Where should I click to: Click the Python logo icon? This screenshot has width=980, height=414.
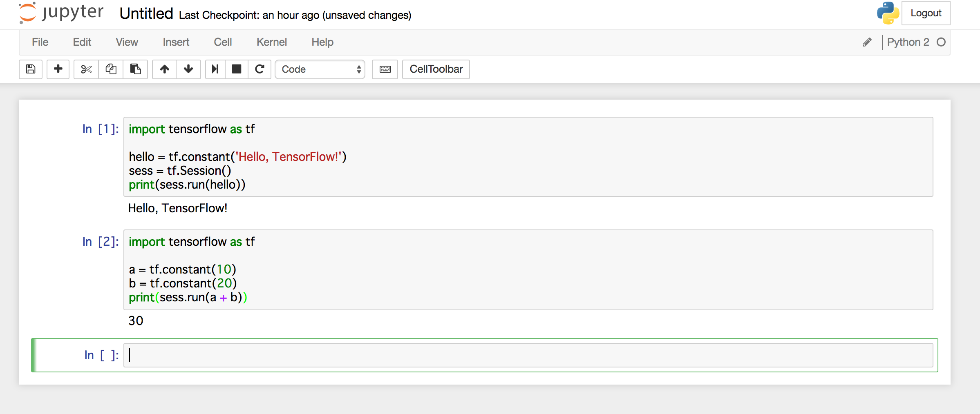point(888,13)
